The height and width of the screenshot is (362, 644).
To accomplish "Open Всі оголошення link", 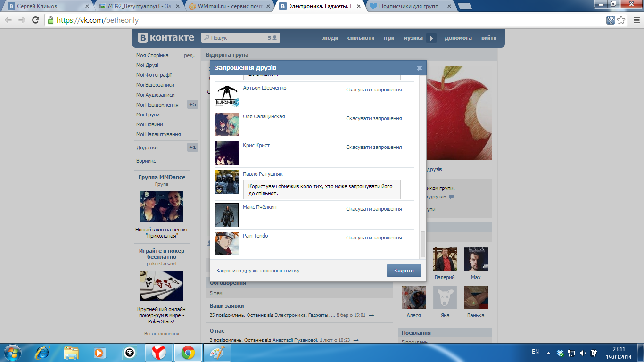I will [x=162, y=333].
